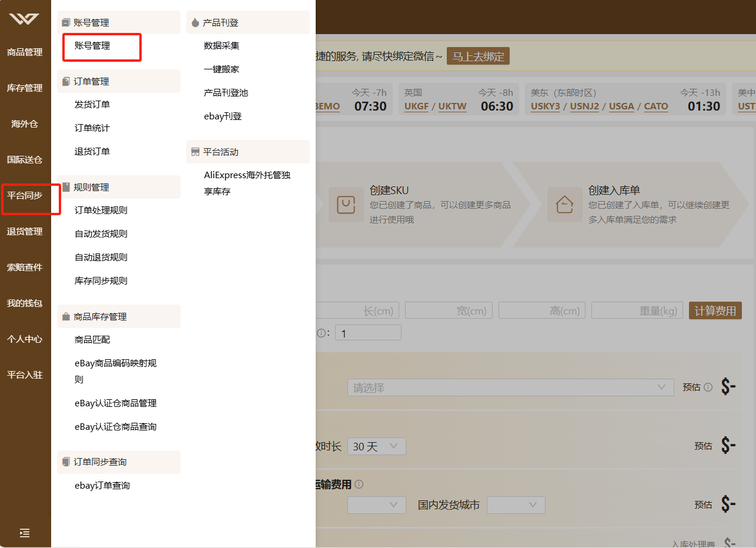Screen dimensions: 756x548
Task: Click the 宽(cm) input field
Action: (x=449, y=310)
